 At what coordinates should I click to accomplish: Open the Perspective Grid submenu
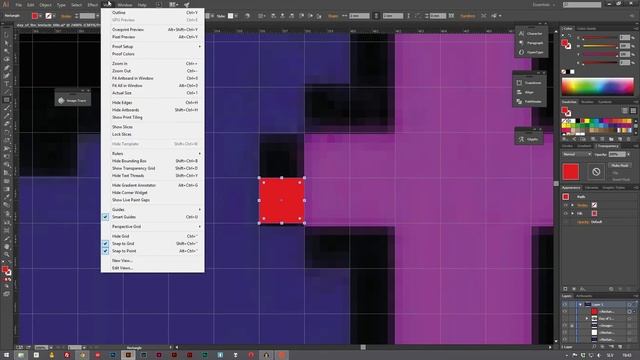[x=153, y=227]
